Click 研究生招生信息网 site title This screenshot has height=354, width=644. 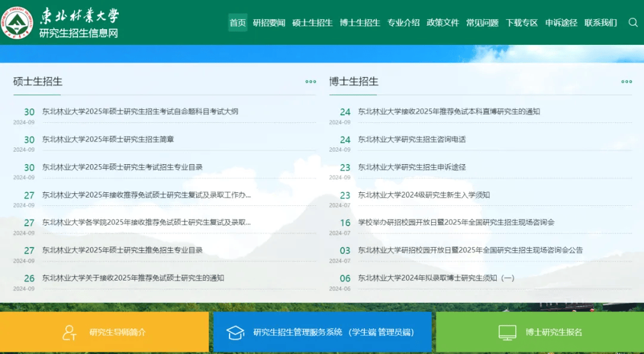coord(79,33)
